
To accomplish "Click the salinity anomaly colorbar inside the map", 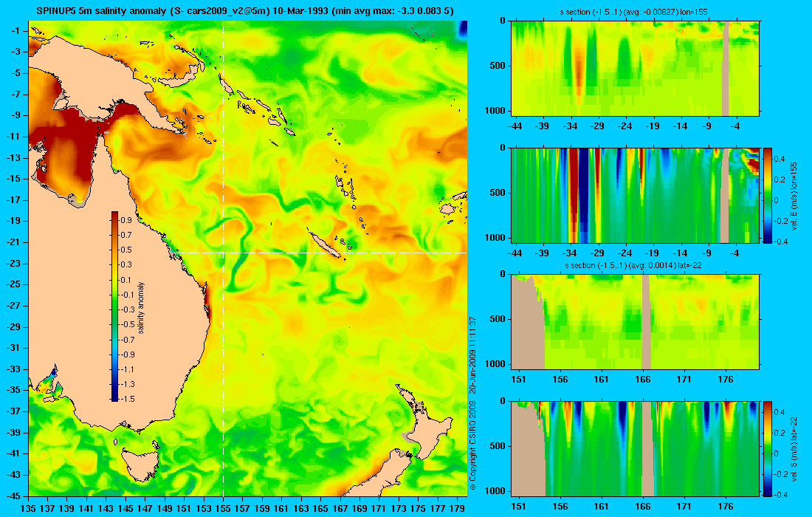I will pos(114,307).
